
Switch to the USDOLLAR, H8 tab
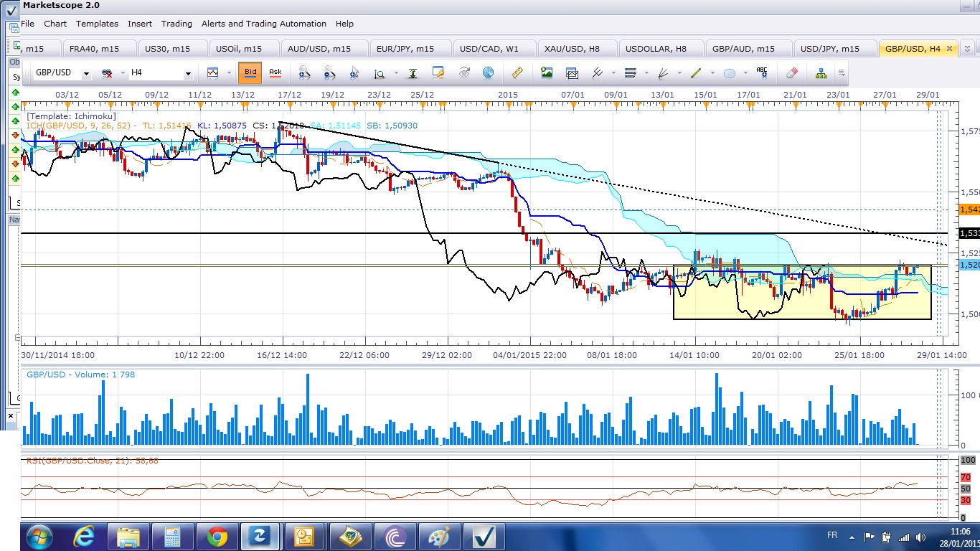pyautogui.click(x=660, y=49)
